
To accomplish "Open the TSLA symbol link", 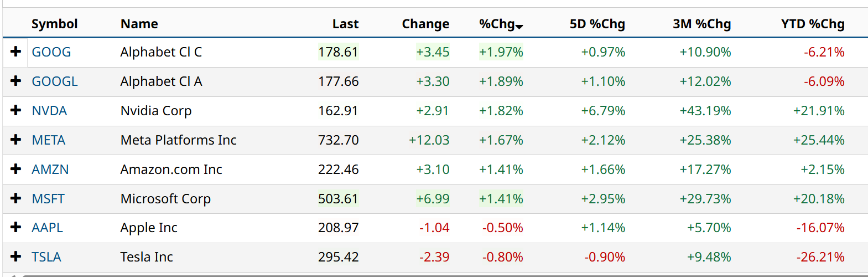I will pyautogui.click(x=46, y=257).
